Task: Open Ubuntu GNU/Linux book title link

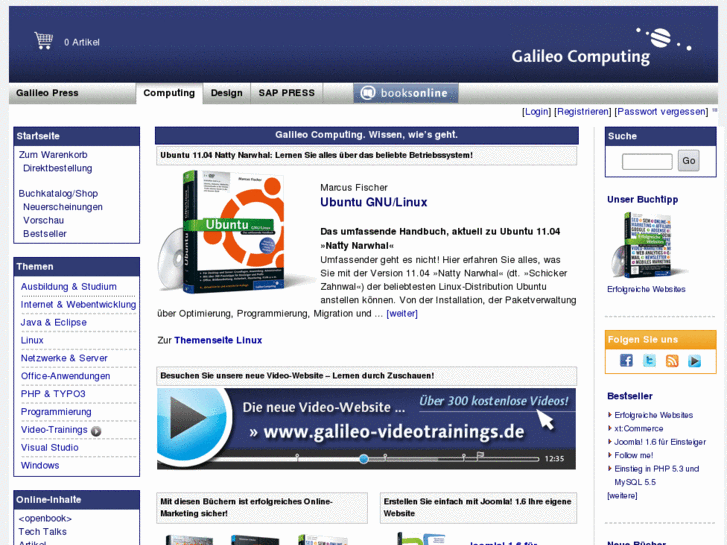Action: tap(374, 202)
